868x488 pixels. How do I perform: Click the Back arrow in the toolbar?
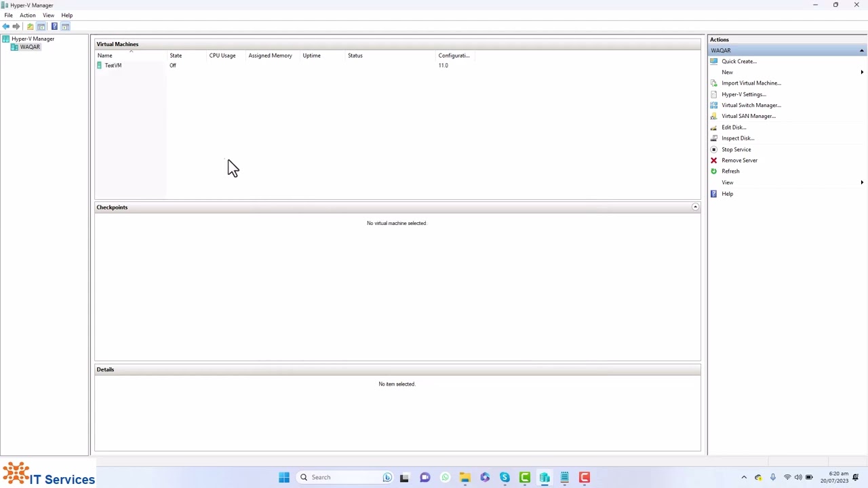click(6, 26)
